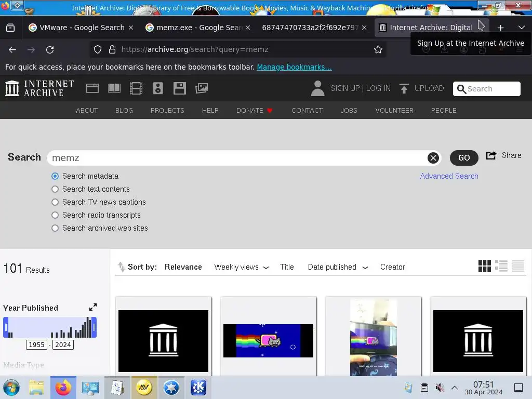Select Search TV news captions option
Viewport: 532px width, 399px height.
(55, 202)
